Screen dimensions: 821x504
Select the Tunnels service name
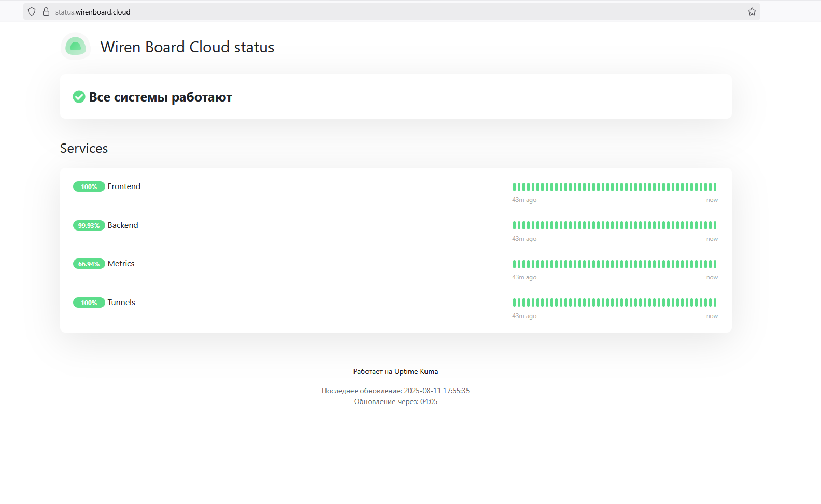pos(121,303)
